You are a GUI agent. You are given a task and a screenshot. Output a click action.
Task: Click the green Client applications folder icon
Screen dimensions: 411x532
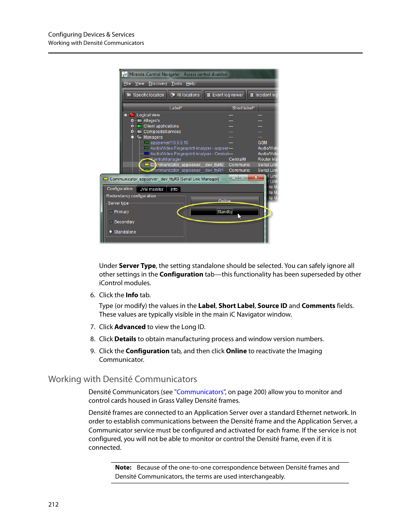140,126
